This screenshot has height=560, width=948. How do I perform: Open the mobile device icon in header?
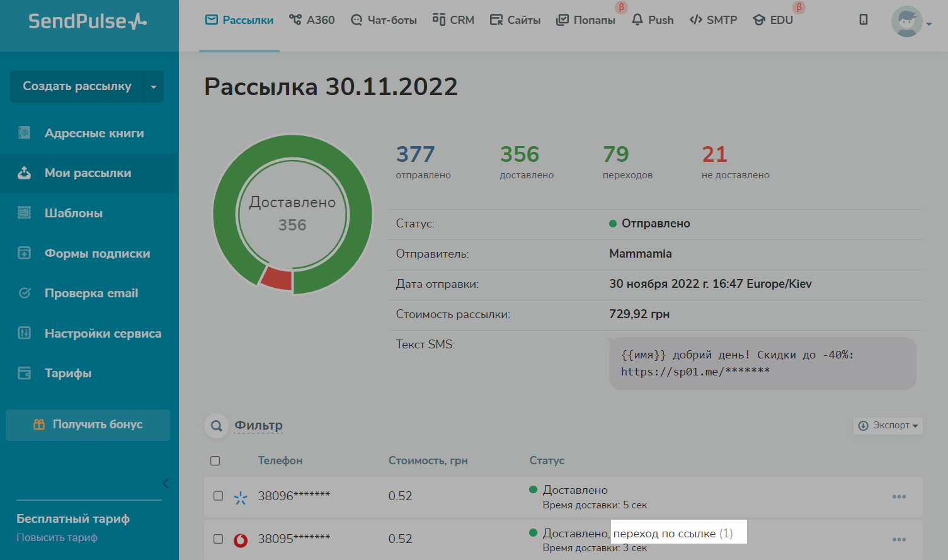[864, 20]
